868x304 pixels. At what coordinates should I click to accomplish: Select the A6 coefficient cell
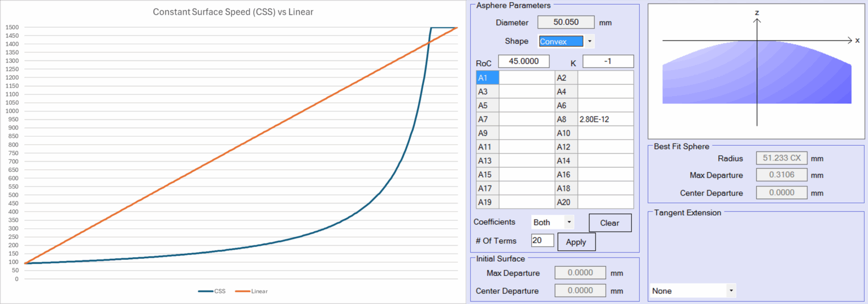[x=605, y=105]
